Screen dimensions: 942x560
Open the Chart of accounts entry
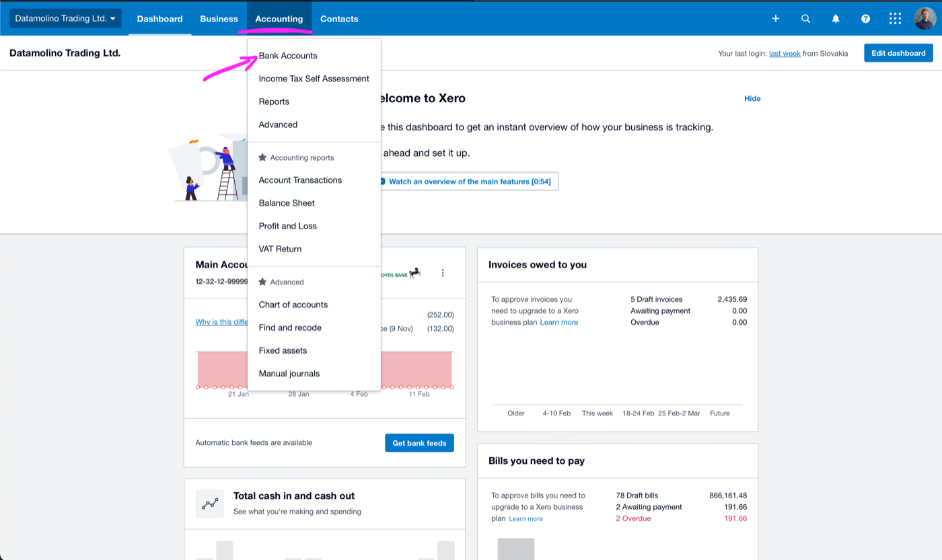[x=293, y=305]
